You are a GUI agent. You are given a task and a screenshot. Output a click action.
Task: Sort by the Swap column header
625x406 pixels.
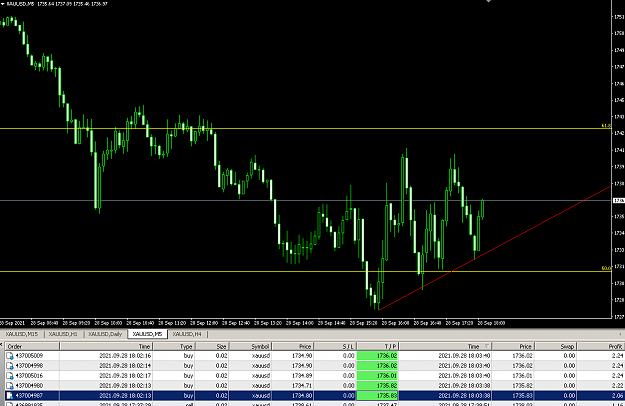556,346
